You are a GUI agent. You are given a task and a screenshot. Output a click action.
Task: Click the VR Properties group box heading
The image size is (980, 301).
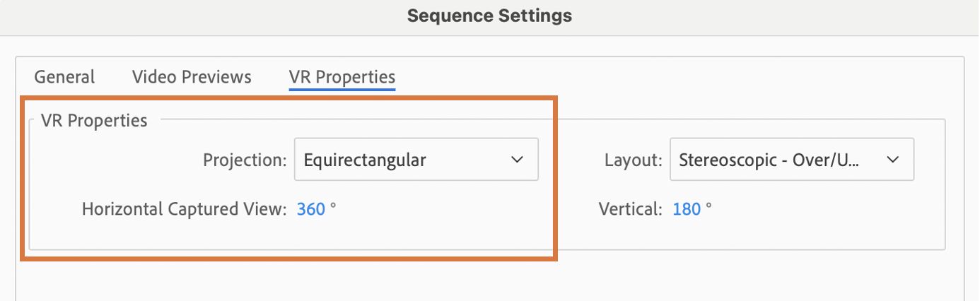click(94, 121)
